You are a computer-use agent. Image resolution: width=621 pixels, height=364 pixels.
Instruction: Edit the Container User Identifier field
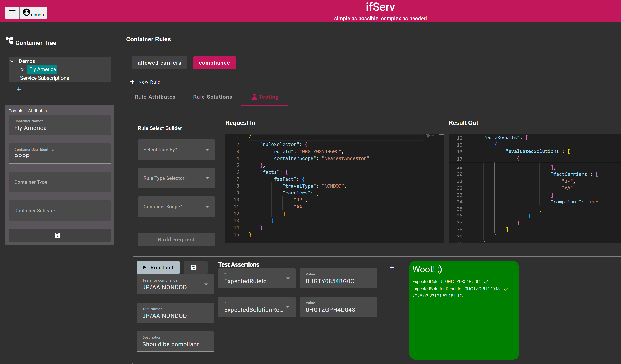pyautogui.click(x=60, y=153)
